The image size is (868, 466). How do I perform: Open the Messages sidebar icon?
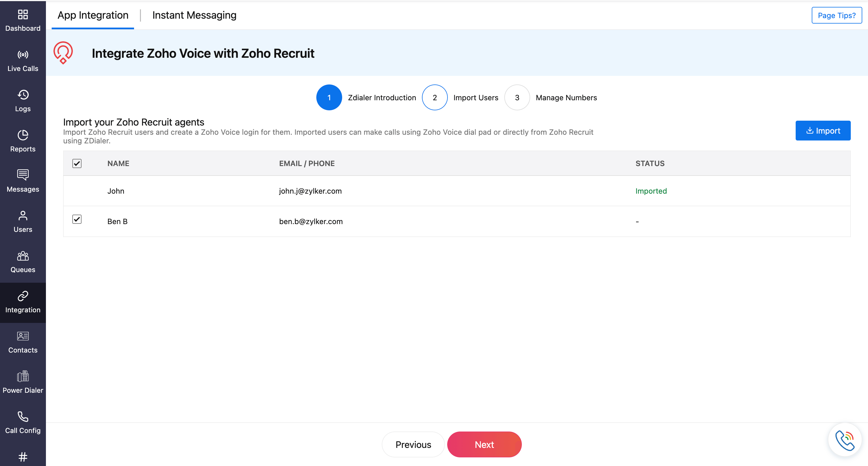tap(23, 175)
